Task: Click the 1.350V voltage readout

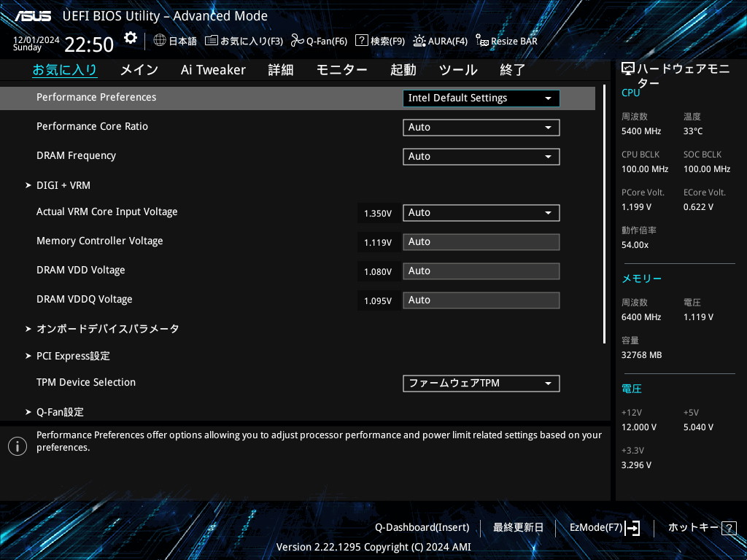Action: tap(378, 214)
